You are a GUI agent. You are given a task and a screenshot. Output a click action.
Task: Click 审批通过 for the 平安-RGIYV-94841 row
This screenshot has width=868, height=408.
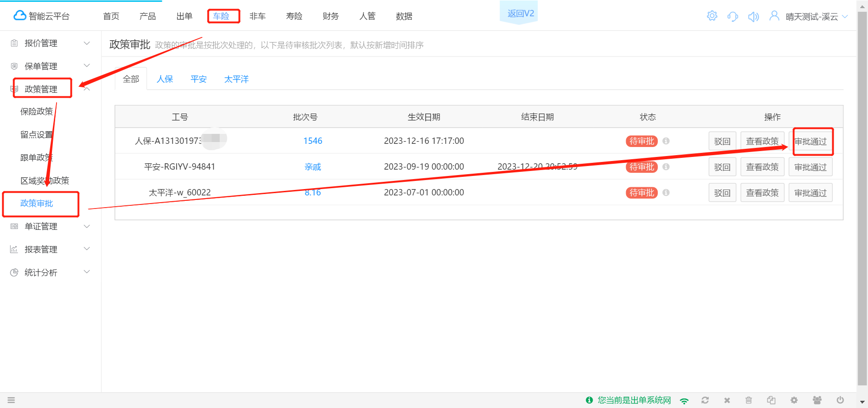click(x=811, y=167)
